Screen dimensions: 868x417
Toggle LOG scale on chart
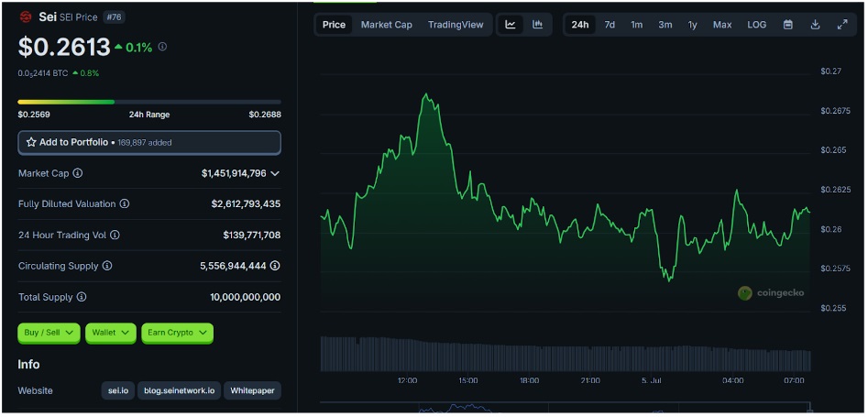tap(757, 25)
